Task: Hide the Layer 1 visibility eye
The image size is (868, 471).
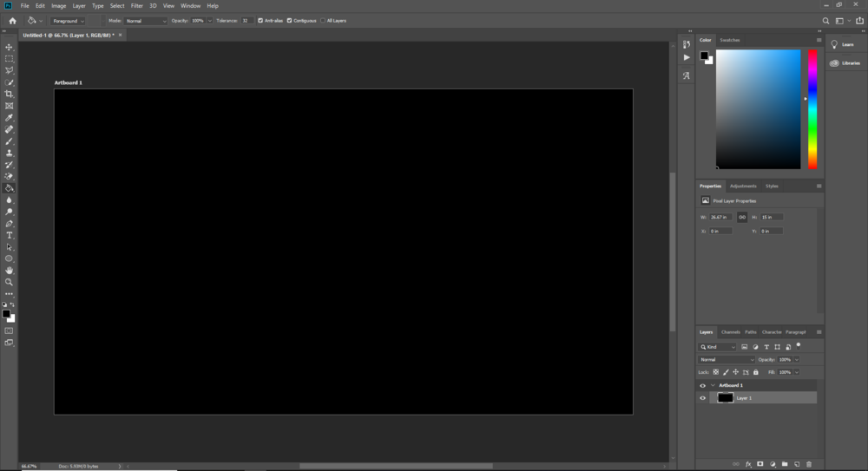Action: [x=702, y=398]
